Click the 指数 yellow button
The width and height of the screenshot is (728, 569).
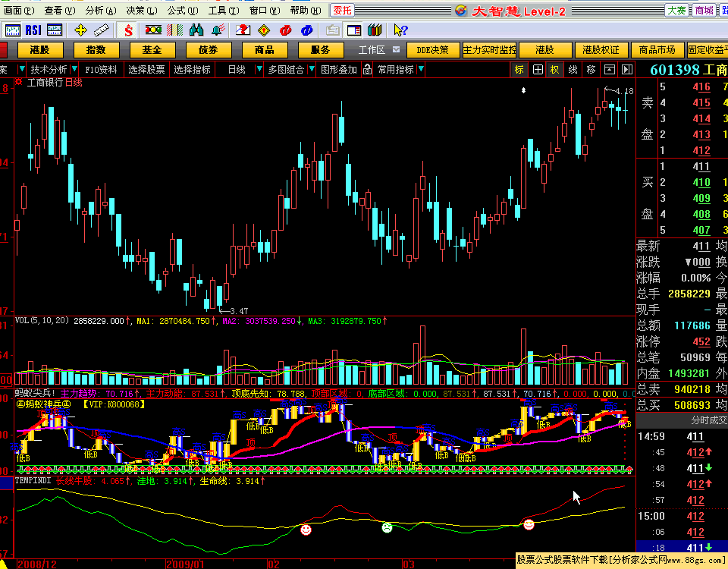tap(96, 50)
